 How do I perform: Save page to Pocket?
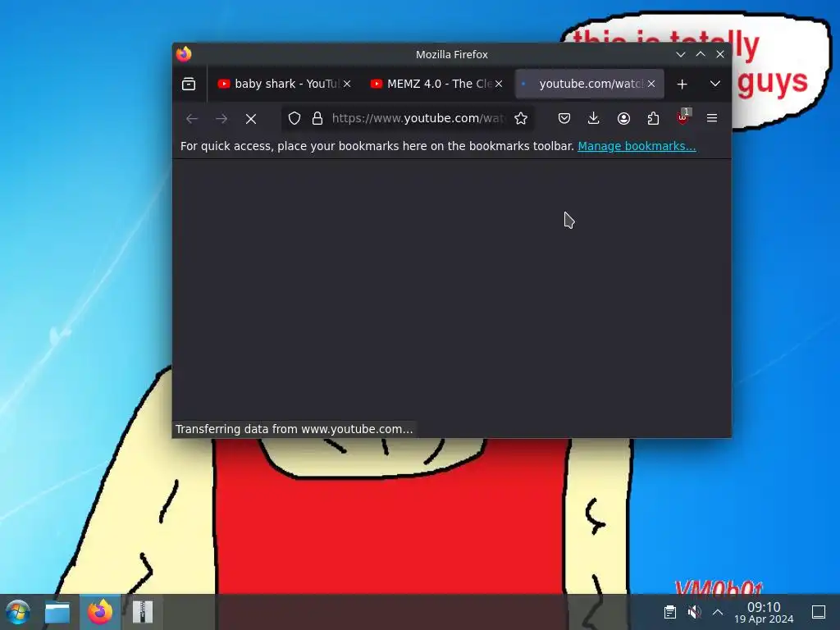coord(564,118)
